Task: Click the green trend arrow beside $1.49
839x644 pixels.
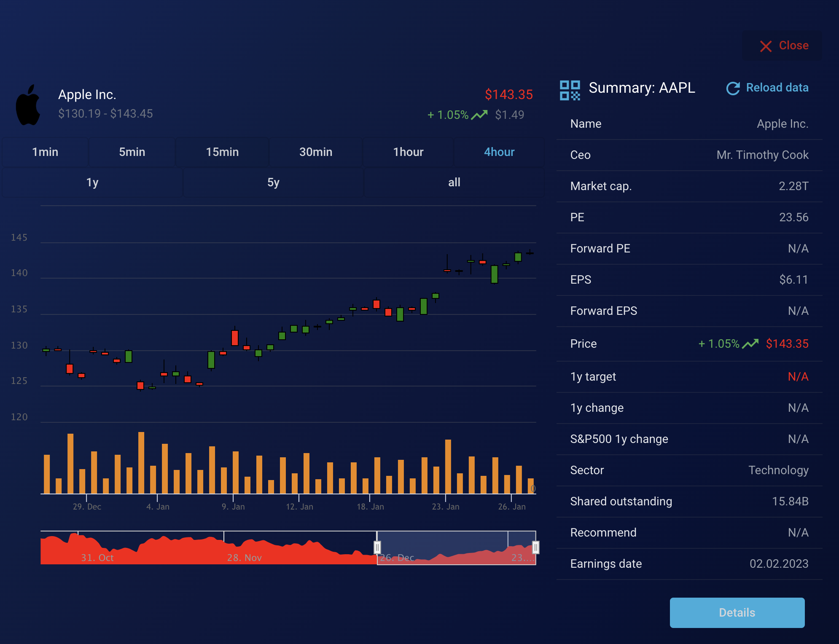Action: coord(479,115)
